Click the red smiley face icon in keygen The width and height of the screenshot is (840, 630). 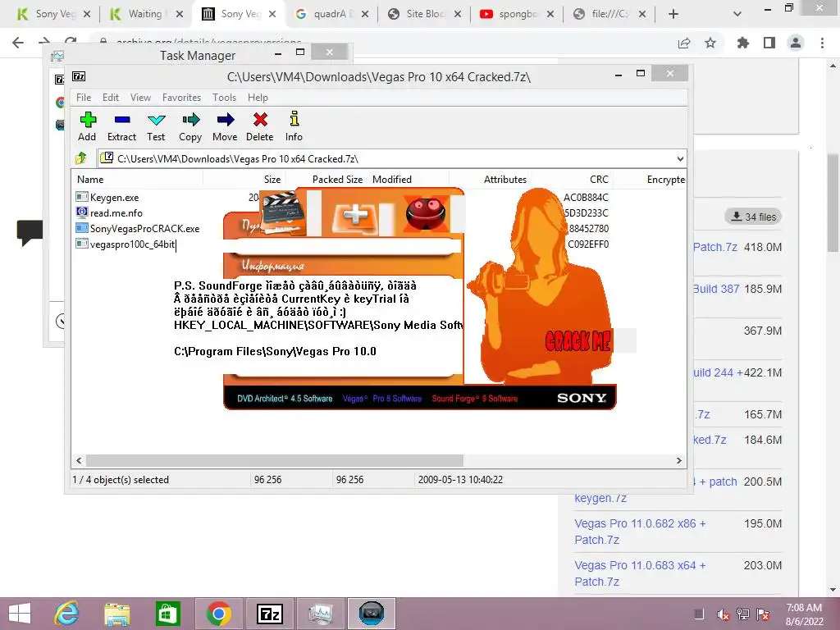click(x=426, y=212)
